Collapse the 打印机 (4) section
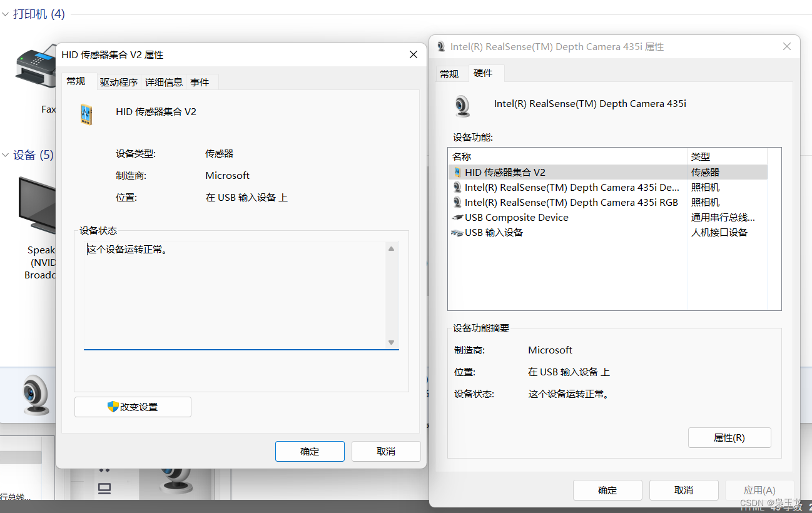Viewport: 812px width, 513px height. pos(5,14)
